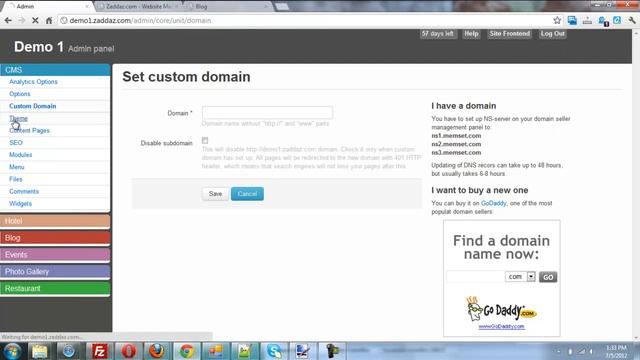Screen dimensions: 640x360
Task: Expand the Hotel sidebar section
Action: 55,221
